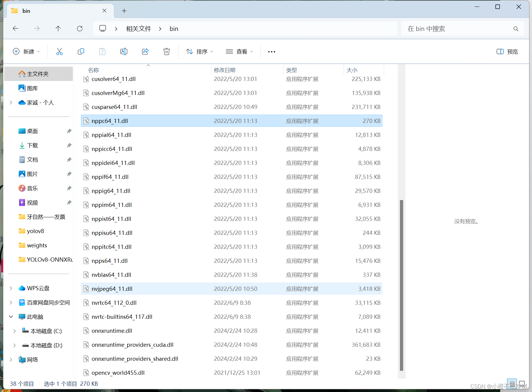
Task: Sort files by 修改日期 column header
Action: point(225,70)
